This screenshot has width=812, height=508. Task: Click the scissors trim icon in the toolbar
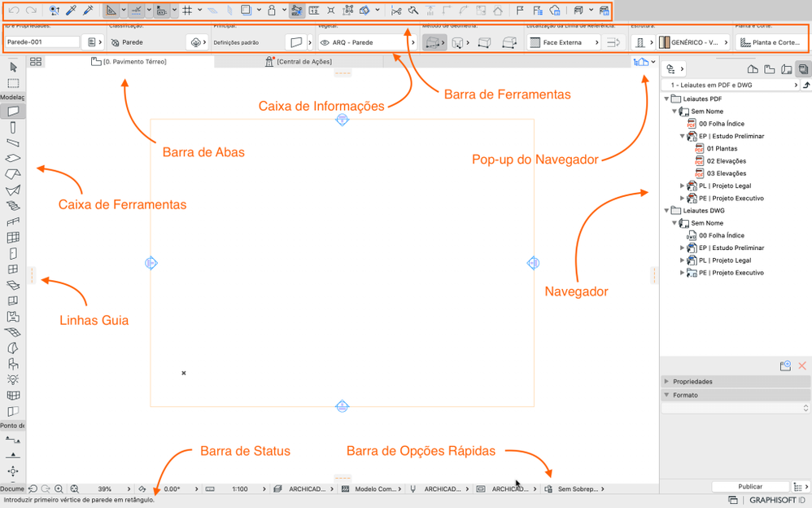click(396, 11)
